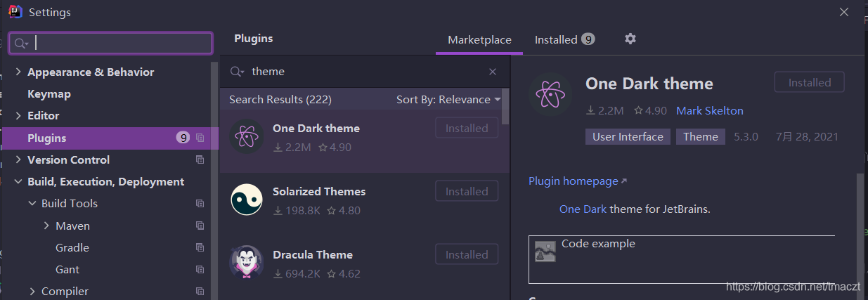Click the Plugins update count badge 9

[x=183, y=138]
